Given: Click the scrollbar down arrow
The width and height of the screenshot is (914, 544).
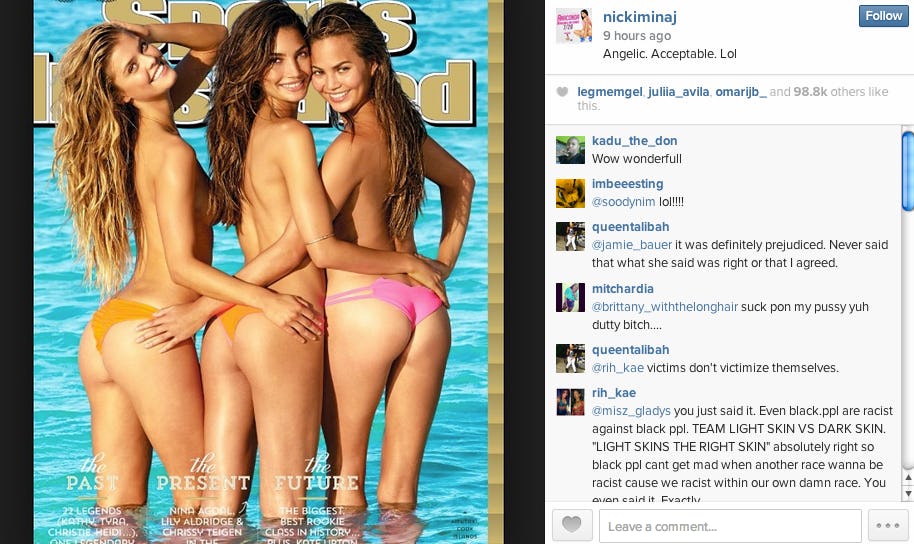Looking at the screenshot, I should click(x=908, y=494).
